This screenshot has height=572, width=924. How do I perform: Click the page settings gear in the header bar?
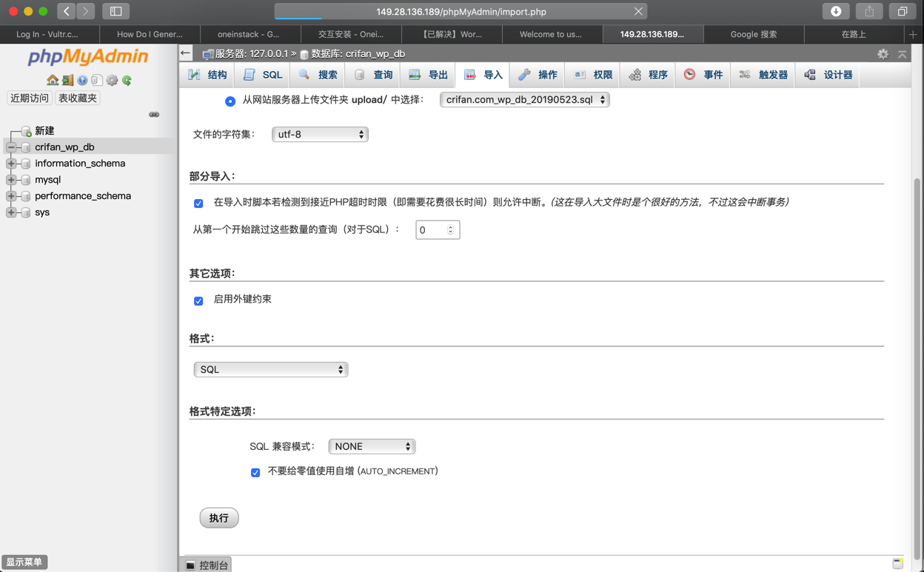coord(883,54)
